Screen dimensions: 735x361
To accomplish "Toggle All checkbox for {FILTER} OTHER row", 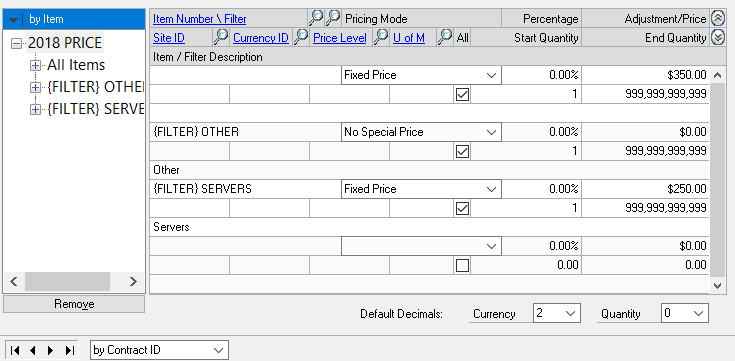I will [x=462, y=151].
